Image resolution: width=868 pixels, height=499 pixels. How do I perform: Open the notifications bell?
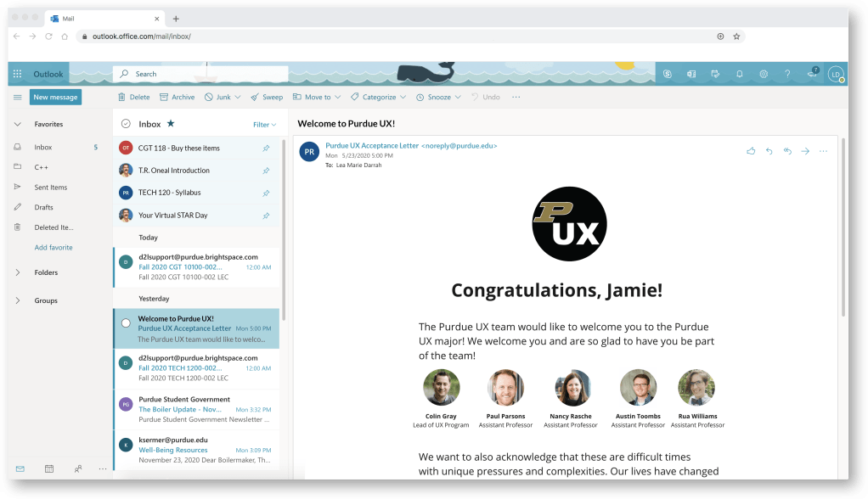(x=739, y=74)
